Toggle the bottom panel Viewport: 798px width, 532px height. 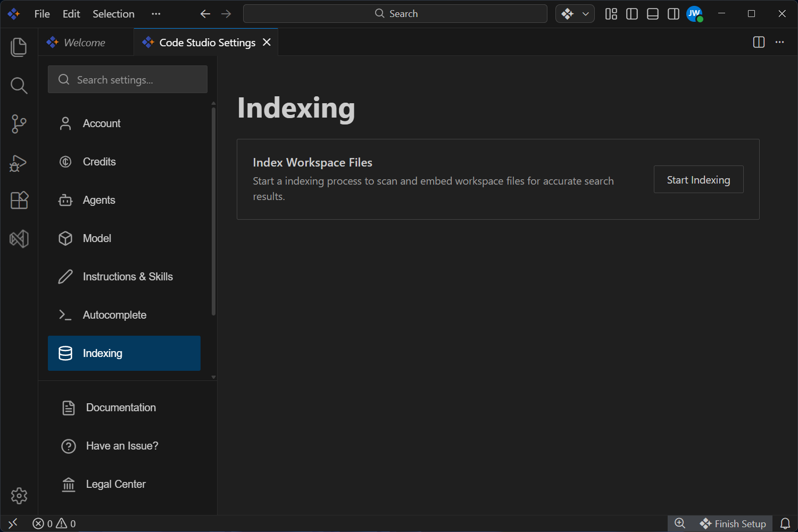pos(653,14)
